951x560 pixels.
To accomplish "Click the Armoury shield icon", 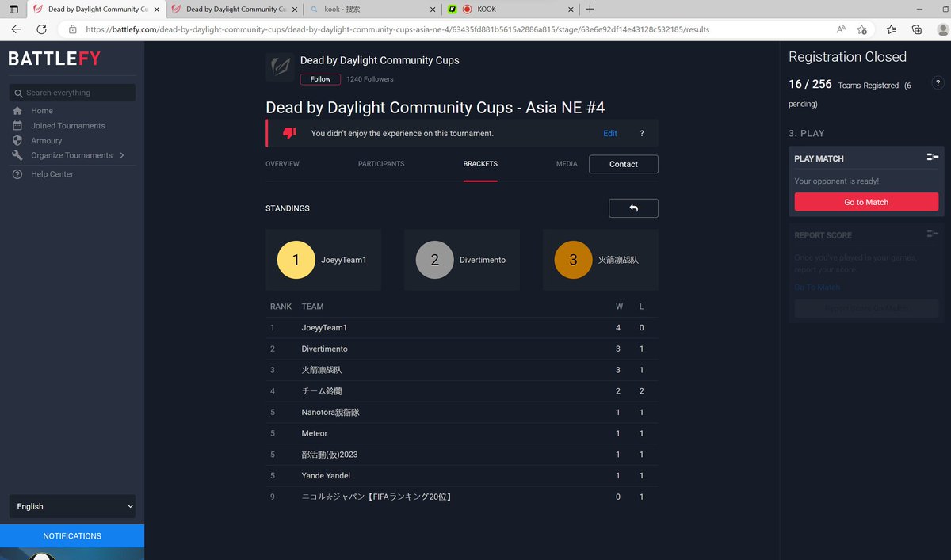I will [x=17, y=140].
